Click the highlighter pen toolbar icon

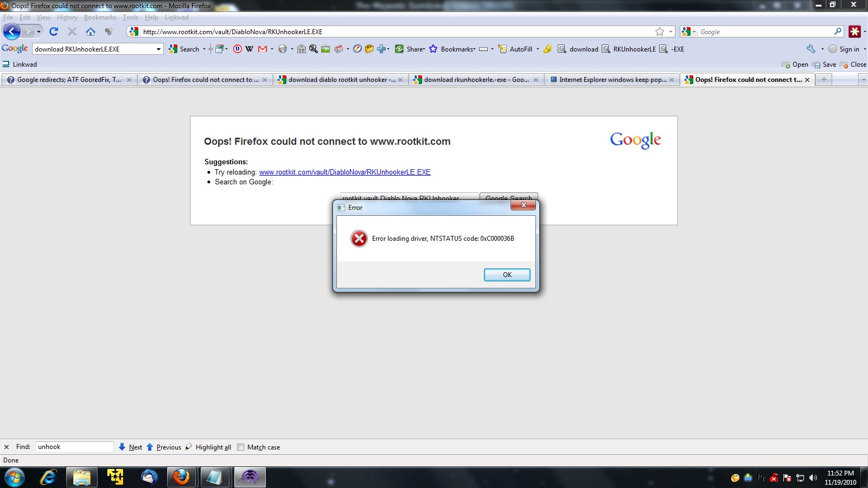[547, 49]
